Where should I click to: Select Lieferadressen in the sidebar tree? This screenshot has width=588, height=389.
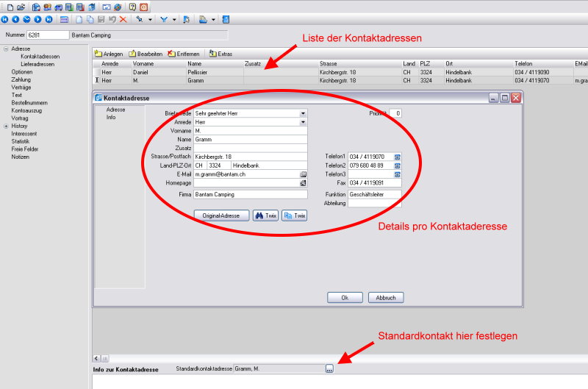point(37,65)
